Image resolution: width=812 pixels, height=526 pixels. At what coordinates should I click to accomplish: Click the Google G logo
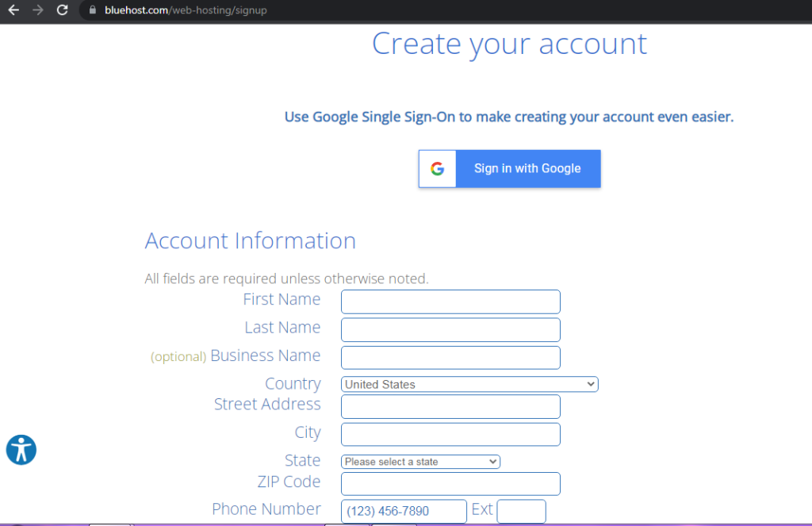click(x=438, y=168)
